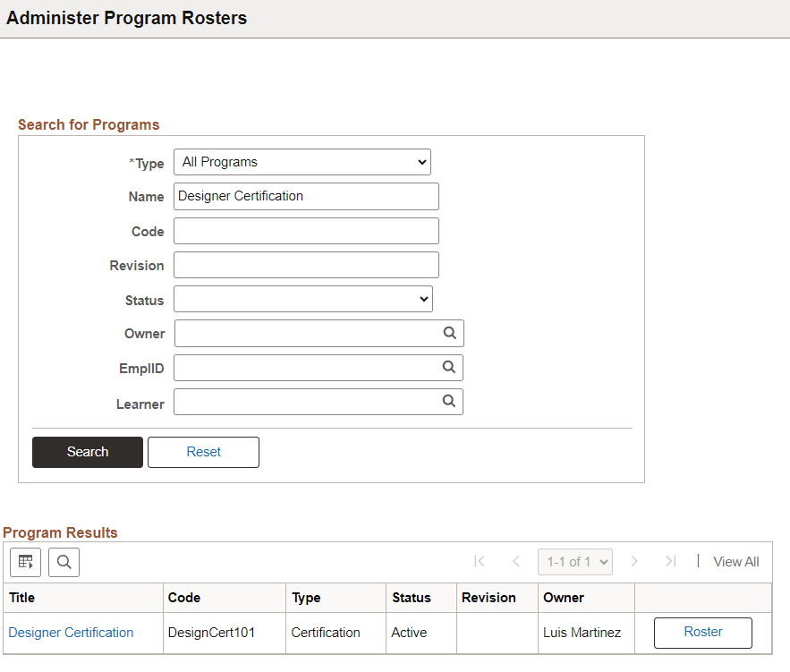Click the grid personalization icon in Program Results
Viewport: 790px width, 672px height.
tap(25, 562)
